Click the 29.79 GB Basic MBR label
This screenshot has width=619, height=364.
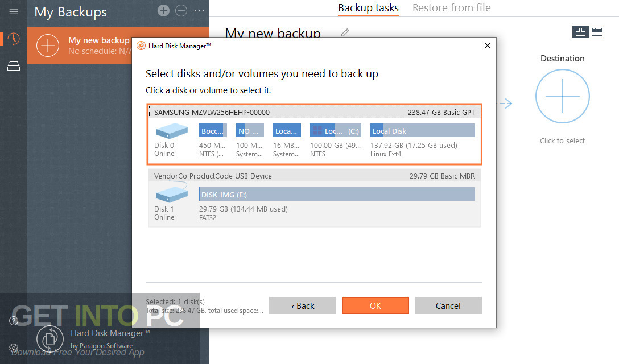coord(442,176)
